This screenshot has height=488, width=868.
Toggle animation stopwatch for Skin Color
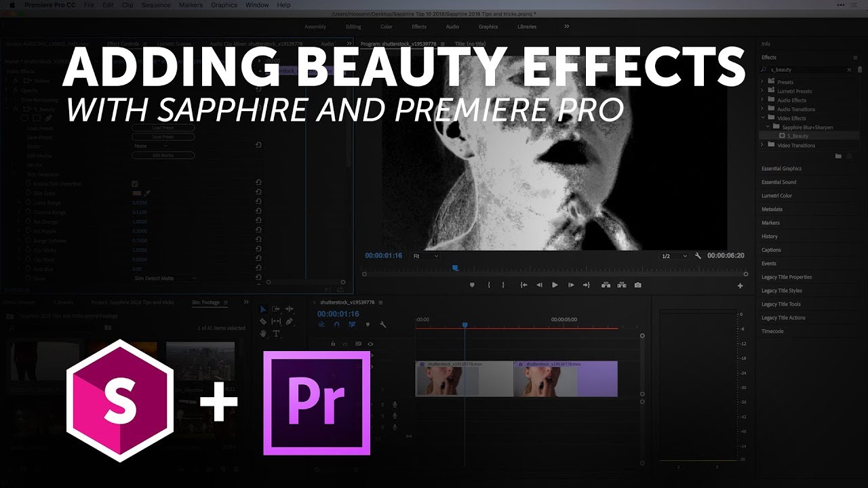pos(27,193)
